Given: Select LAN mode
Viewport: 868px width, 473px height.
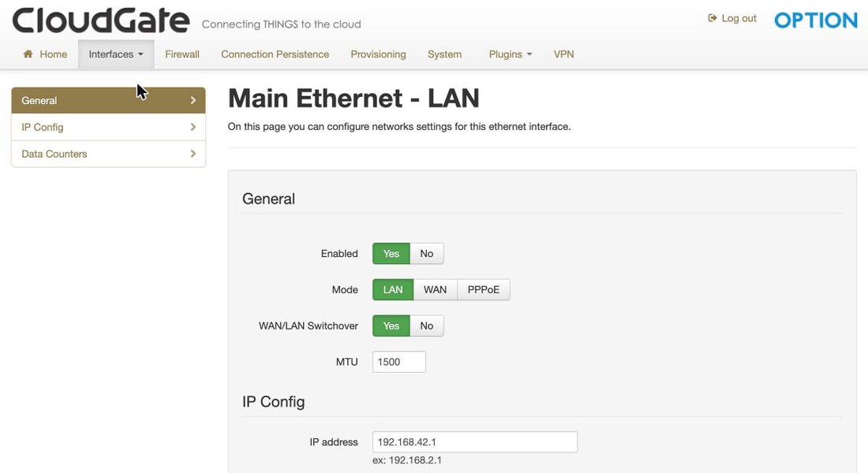Looking at the screenshot, I should coord(393,289).
